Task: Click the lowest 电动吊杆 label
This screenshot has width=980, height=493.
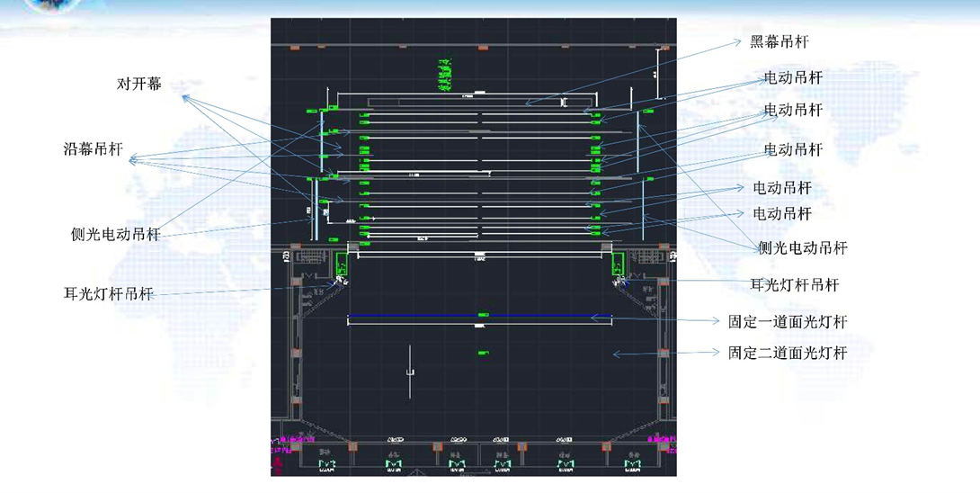Action: tap(781, 214)
